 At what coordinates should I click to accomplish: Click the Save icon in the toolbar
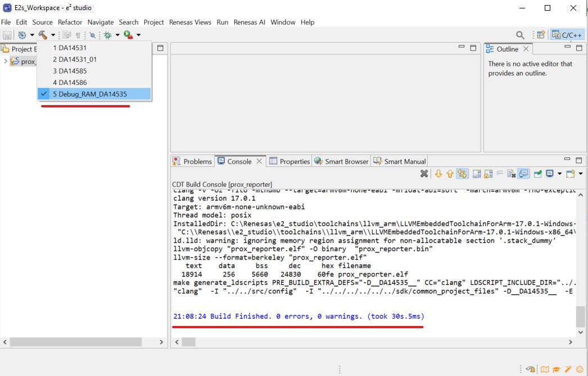click(7, 35)
